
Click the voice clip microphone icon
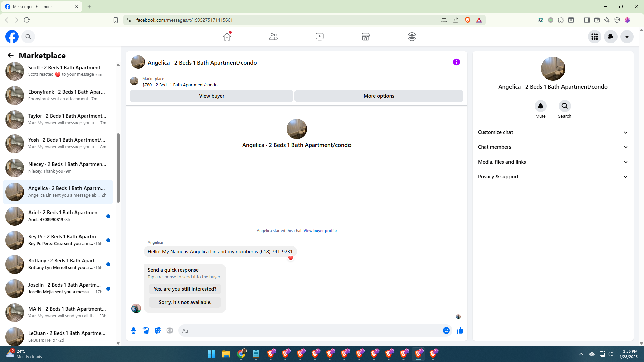(x=133, y=330)
